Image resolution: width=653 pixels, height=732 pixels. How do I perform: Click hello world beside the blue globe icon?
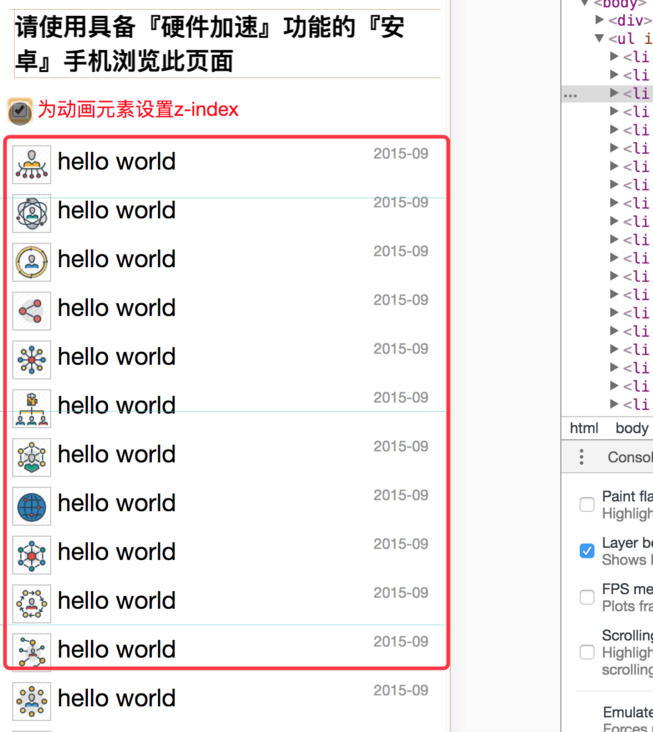pyautogui.click(x=117, y=503)
